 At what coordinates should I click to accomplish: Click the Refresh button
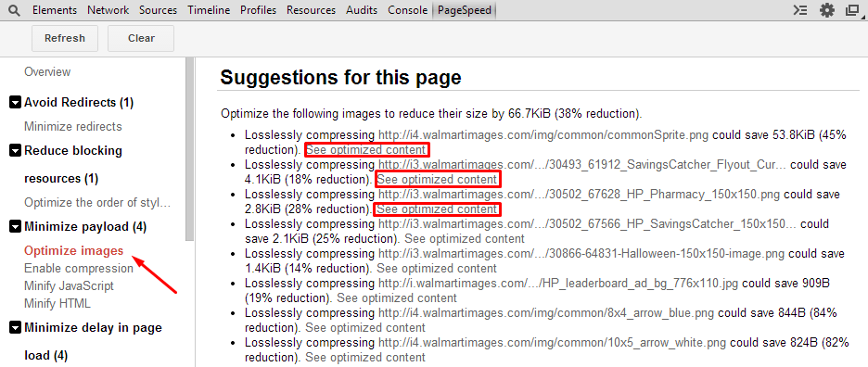tap(65, 38)
